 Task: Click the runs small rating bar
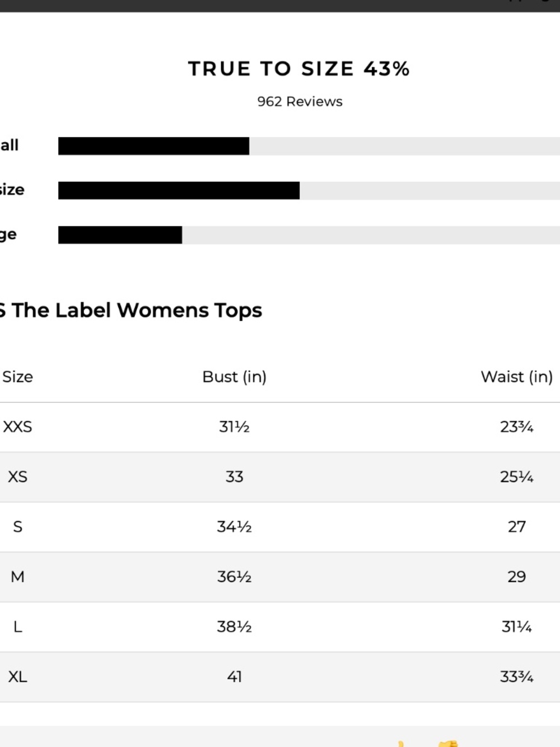point(309,146)
